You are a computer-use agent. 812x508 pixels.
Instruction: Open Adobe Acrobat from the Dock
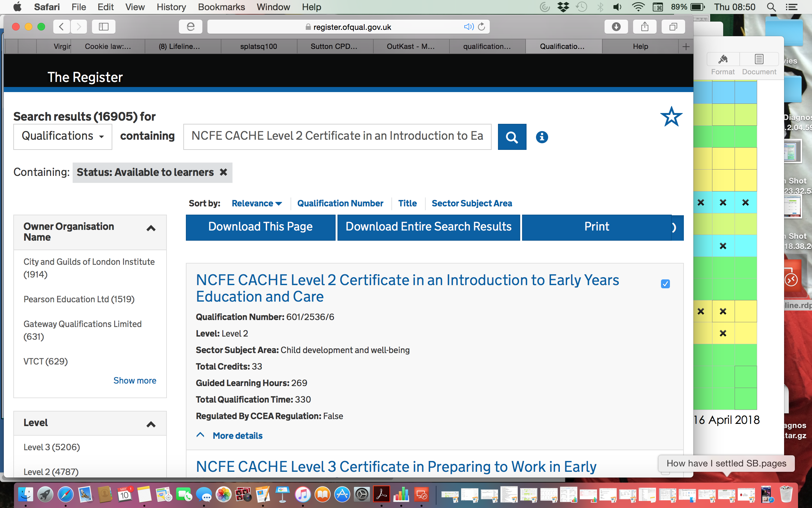(x=382, y=494)
